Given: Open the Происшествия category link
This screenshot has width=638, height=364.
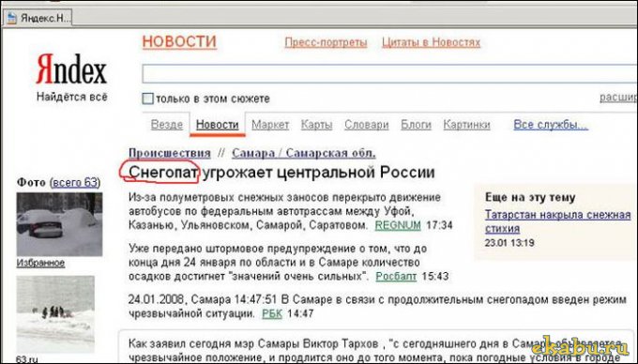Looking at the screenshot, I should (x=170, y=153).
